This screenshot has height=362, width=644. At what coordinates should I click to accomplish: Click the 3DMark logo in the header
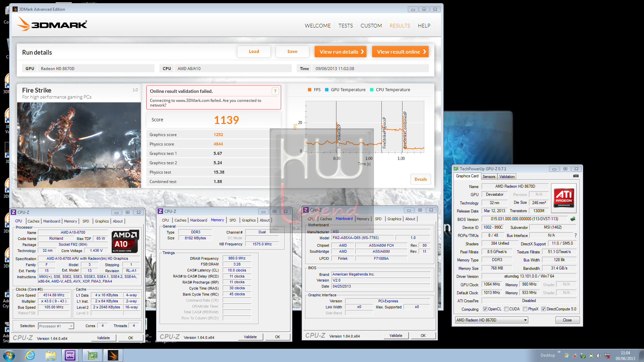[52, 24]
